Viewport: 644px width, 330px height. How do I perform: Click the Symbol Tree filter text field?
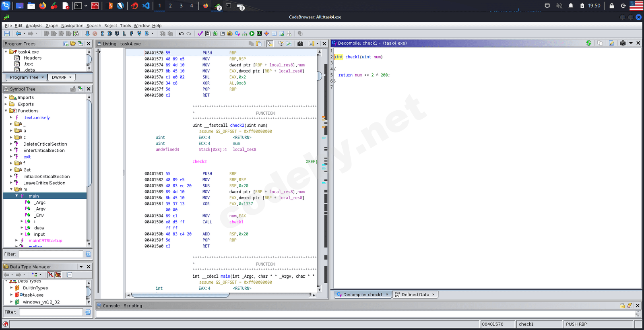coord(51,254)
